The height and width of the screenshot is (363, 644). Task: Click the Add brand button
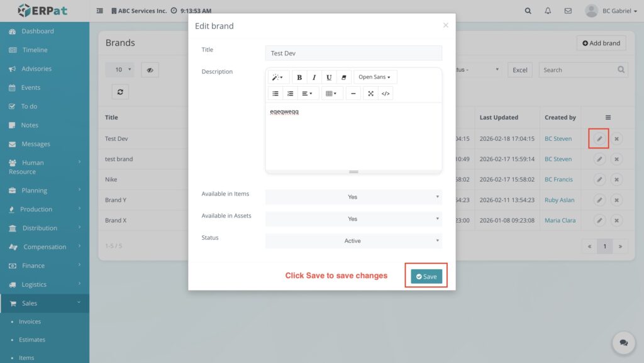click(x=601, y=43)
